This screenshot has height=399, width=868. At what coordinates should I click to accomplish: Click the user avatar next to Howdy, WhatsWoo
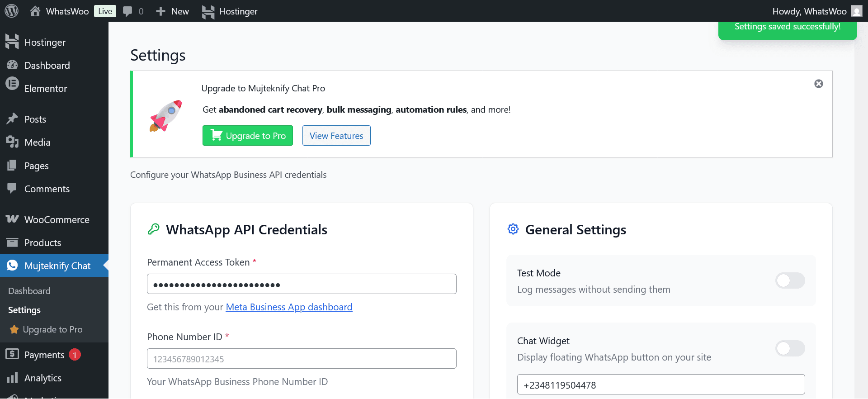tap(856, 11)
